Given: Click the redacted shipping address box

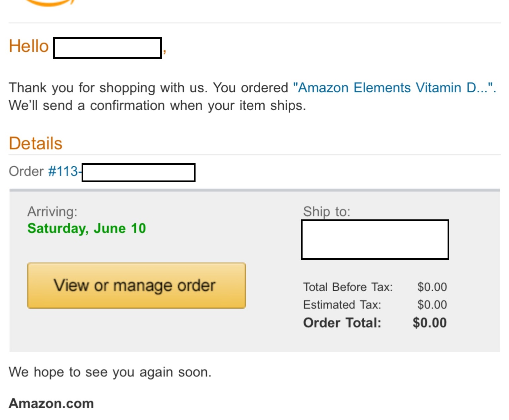Looking at the screenshot, I should 375,240.
